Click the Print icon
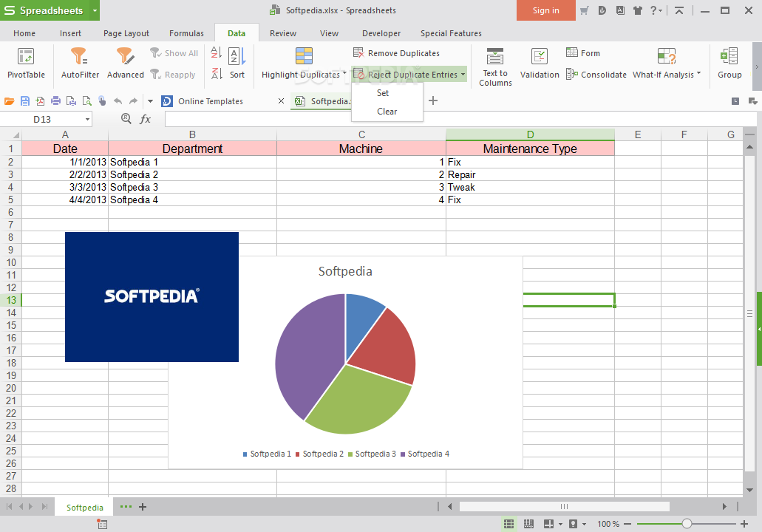The height and width of the screenshot is (532, 762). [x=56, y=101]
